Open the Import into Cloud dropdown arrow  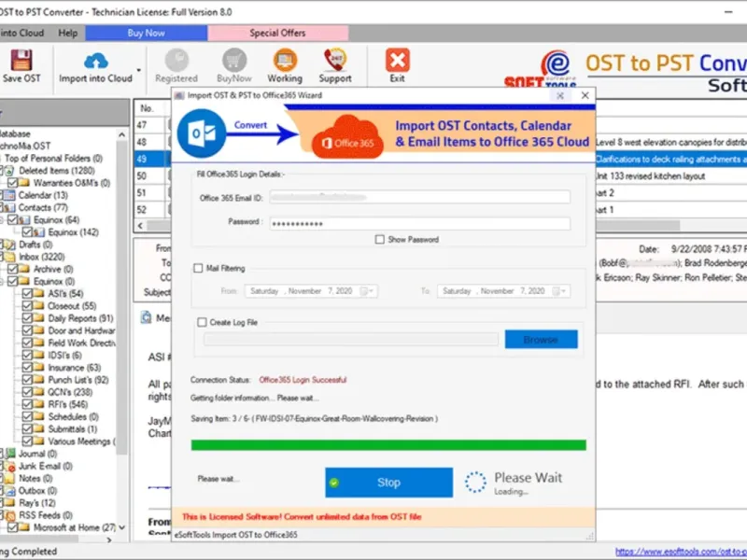pyautogui.click(x=138, y=70)
